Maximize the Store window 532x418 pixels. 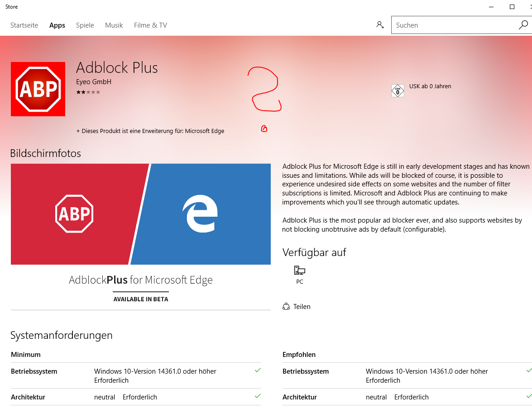[x=512, y=7]
